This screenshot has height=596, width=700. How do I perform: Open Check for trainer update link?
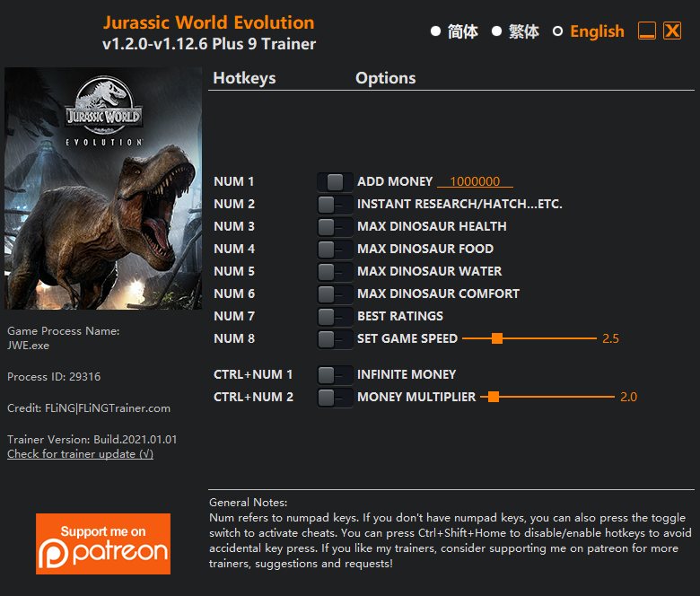point(81,454)
